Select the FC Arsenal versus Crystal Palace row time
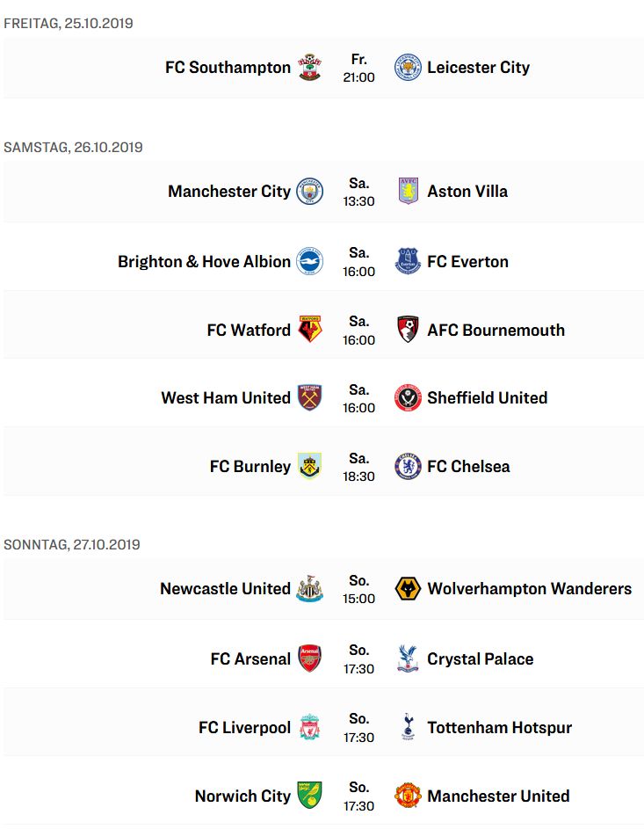Screen dimensions: 644x829 point(358,658)
